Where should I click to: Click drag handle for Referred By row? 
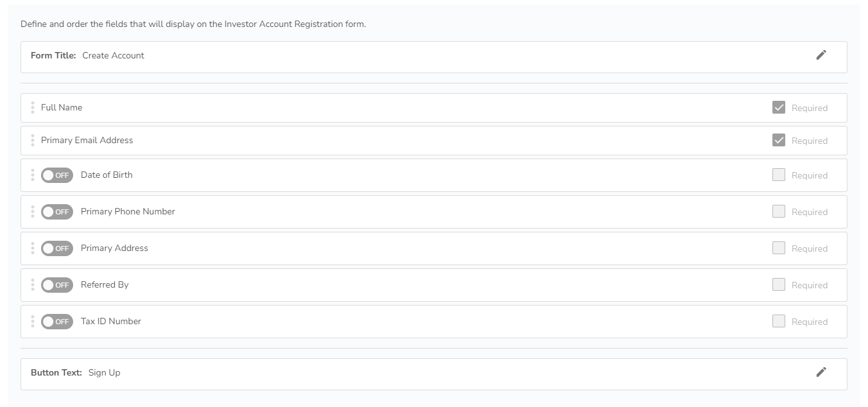(33, 285)
